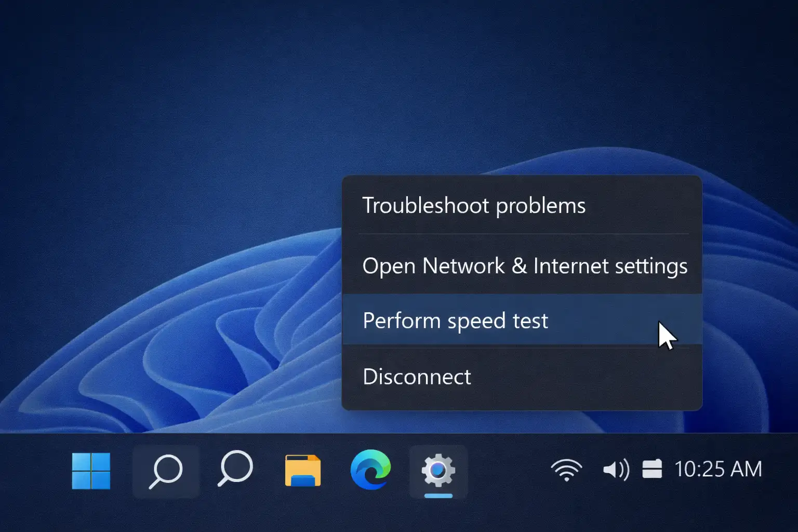
Task: Open volume controls via speaker icon
Action: (616, 470)
